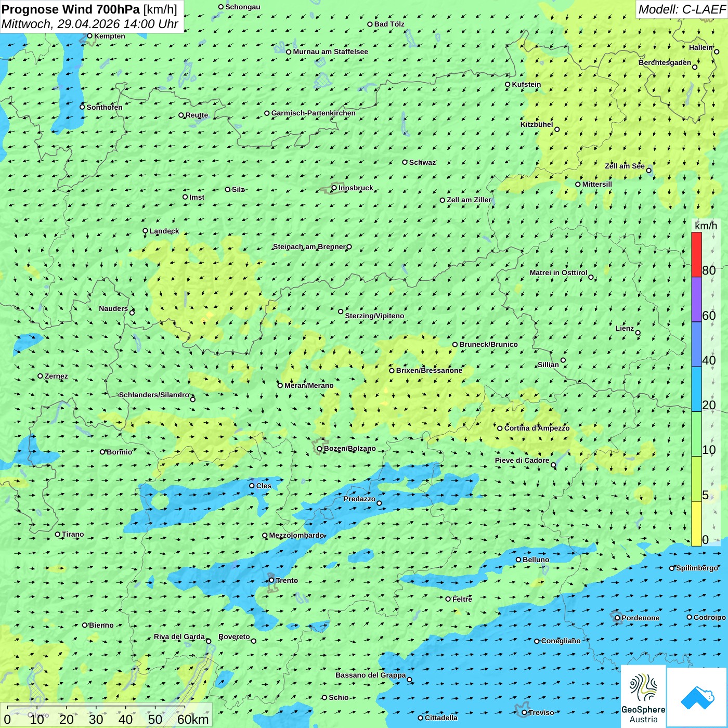Viewport: 728px width, 728px height.
Task: Select the Trento city marker
Action: [x=271, y=580]
